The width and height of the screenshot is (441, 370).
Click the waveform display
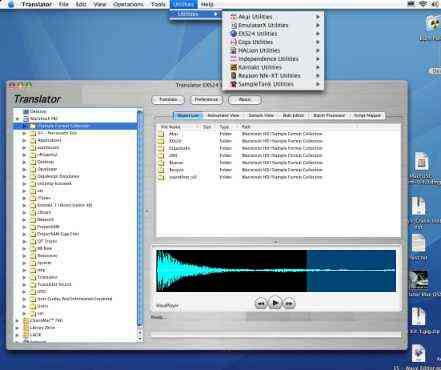point(276,271)
